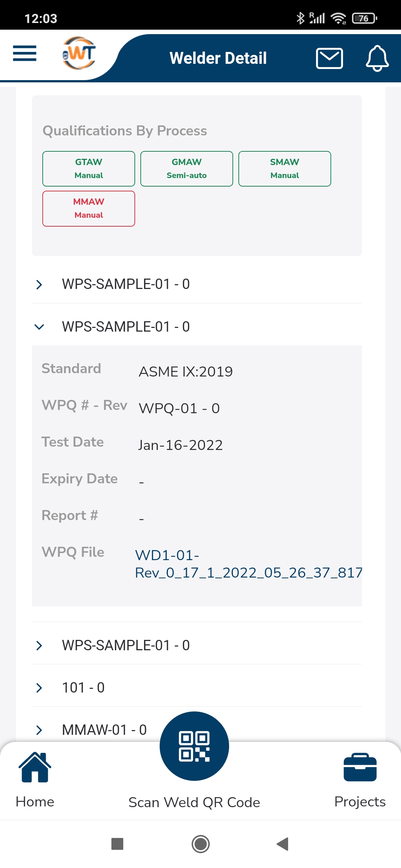Expand the first WPS-SAMPLE-01 - 0 row

197,284
